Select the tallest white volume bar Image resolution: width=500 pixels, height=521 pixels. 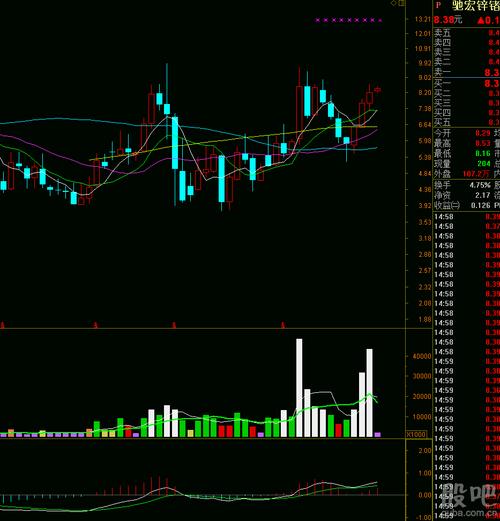pyautogui.click(x=299, y=388)
